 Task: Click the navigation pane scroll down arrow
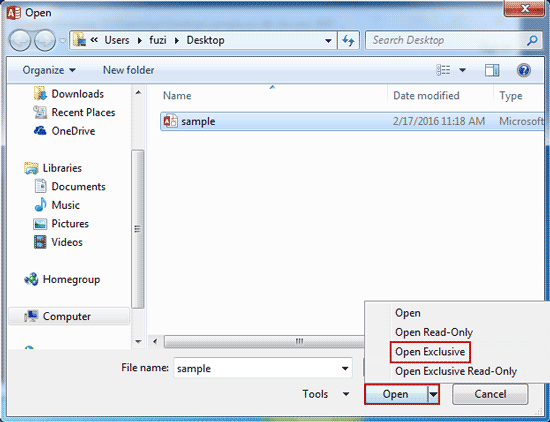click(138, 341)
